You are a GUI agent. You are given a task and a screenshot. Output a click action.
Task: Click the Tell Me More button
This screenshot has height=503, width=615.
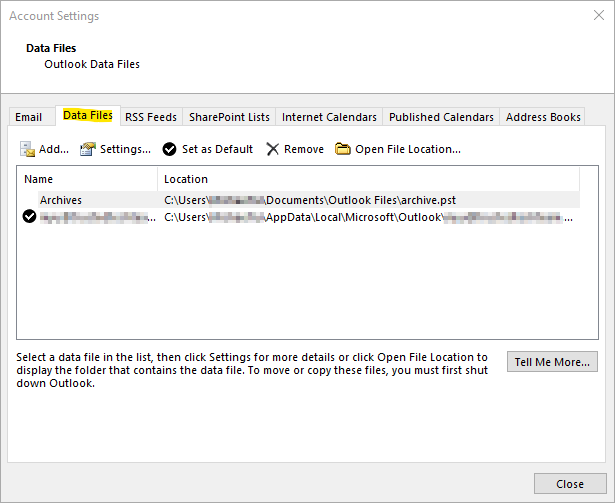tap(552, 362)
